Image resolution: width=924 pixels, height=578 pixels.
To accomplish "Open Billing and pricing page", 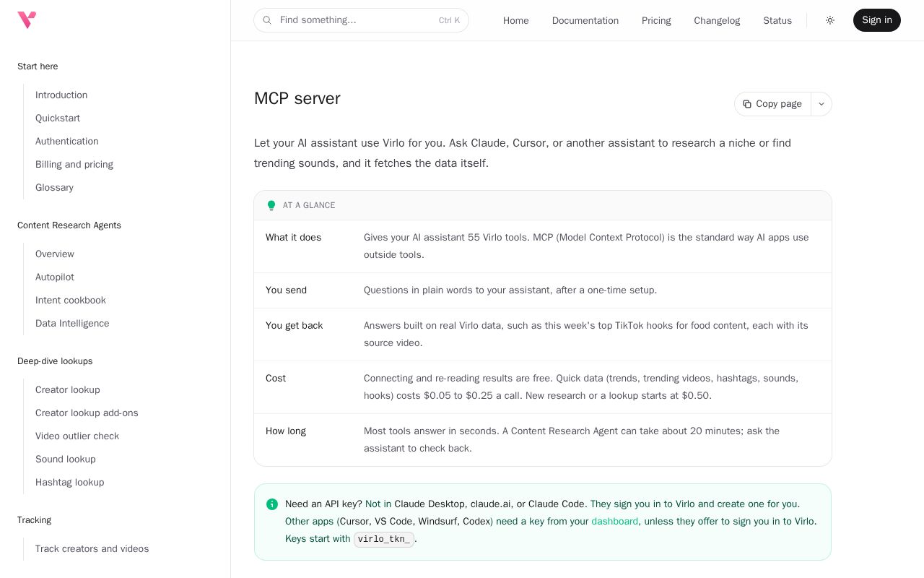I will coord(74,165).
